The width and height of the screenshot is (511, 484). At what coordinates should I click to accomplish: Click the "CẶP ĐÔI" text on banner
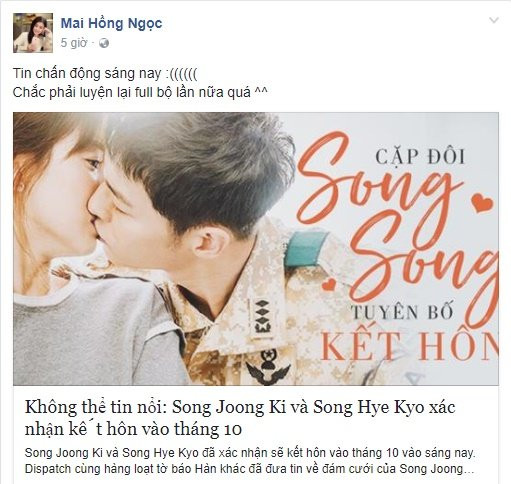(420, 157)
